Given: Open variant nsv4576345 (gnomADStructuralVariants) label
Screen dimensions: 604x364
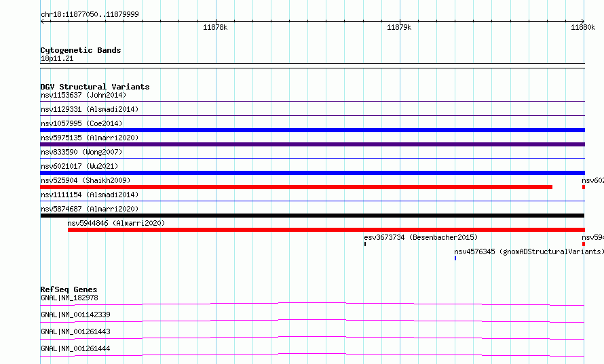Looking at the screenshot, I should click(x=529, y=251).
